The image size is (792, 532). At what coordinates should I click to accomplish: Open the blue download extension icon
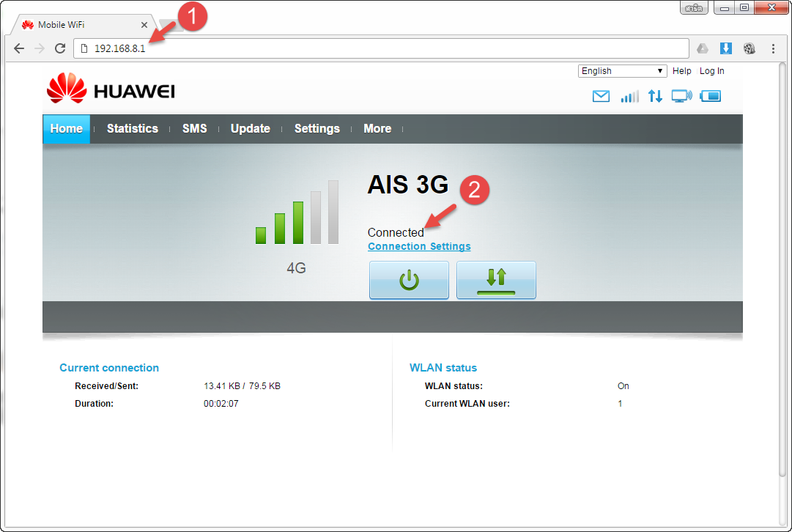(x=726, y=48)
